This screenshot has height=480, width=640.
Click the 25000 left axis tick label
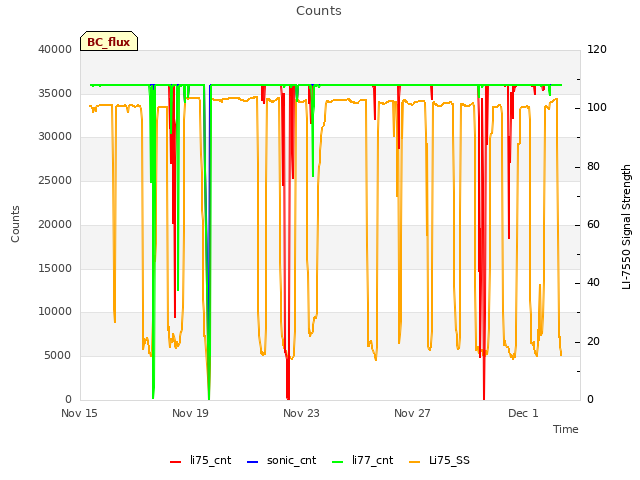pos(55,180)
